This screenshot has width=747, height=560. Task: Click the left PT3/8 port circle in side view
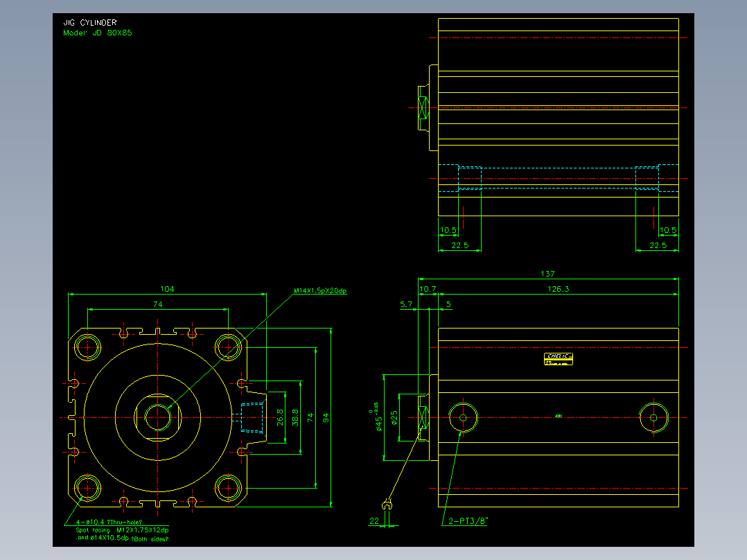point(463,417)
